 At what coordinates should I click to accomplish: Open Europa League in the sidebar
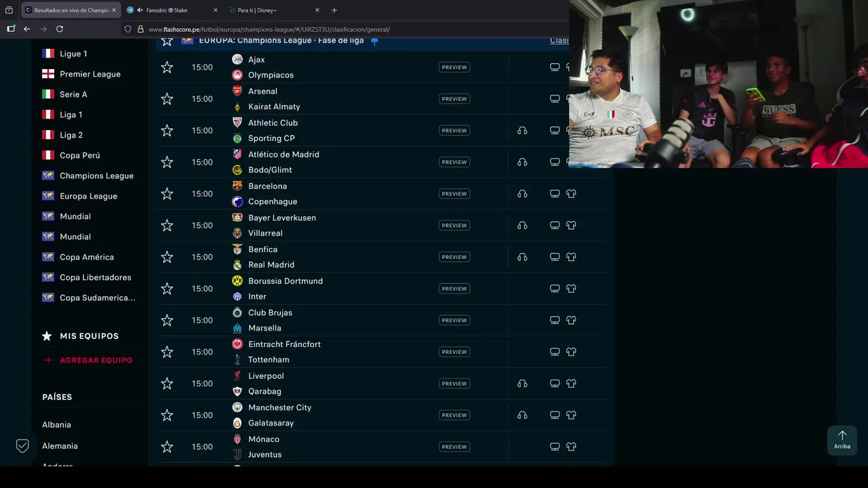pyautogui.click(x=88, y=196)
